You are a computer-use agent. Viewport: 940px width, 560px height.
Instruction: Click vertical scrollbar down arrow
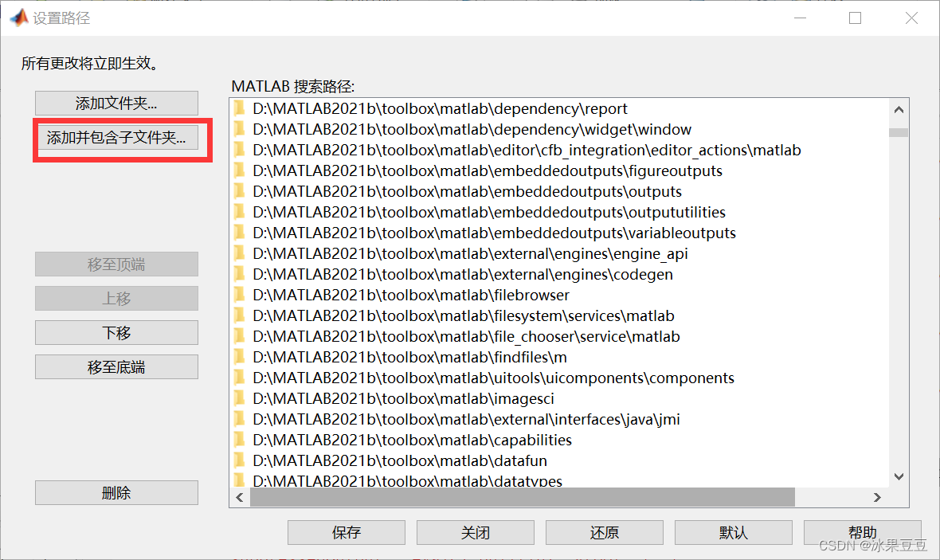coord(899,476)
